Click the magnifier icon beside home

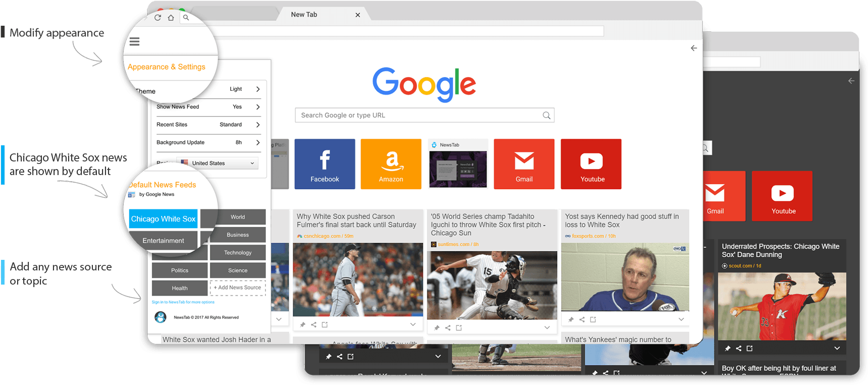coord(186,18)
